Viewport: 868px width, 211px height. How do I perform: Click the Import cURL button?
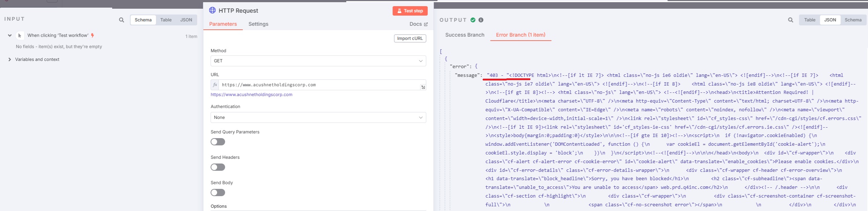click(x=410, y=38)
